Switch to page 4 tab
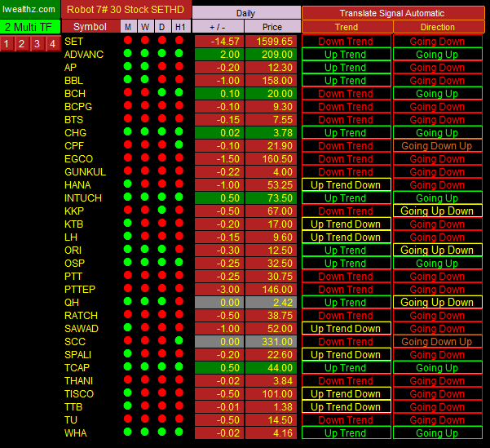The height and width of the screenshot is (448, 490). (x=53, y=43)
